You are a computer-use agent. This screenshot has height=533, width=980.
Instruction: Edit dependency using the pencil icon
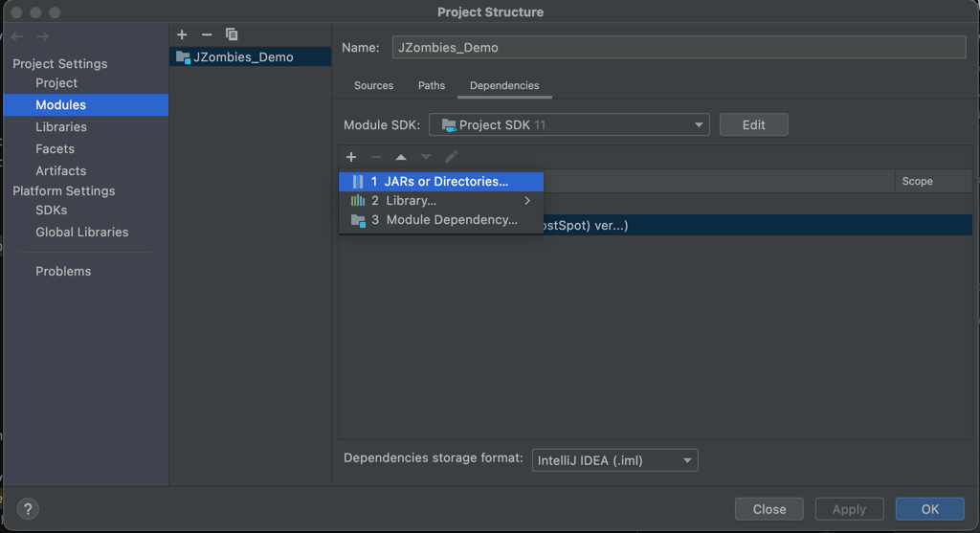click(451, 157)
